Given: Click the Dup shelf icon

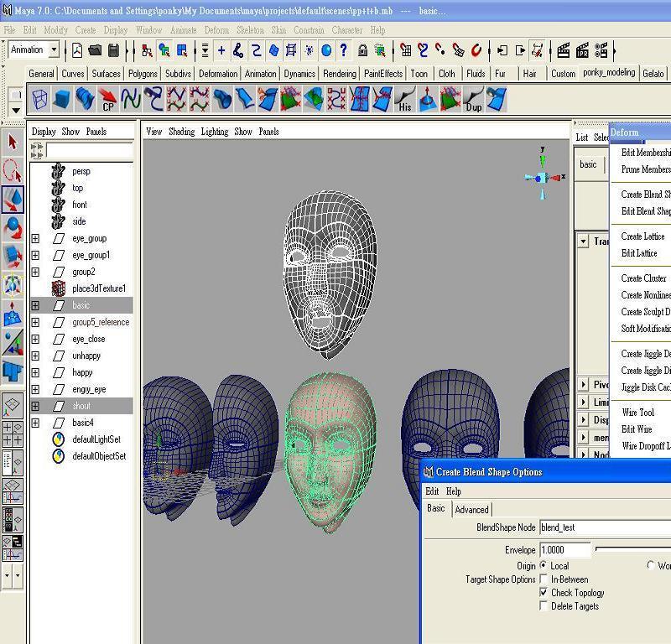Looking at the screenshot, I should pyautogui.click(x=474, y=99).
